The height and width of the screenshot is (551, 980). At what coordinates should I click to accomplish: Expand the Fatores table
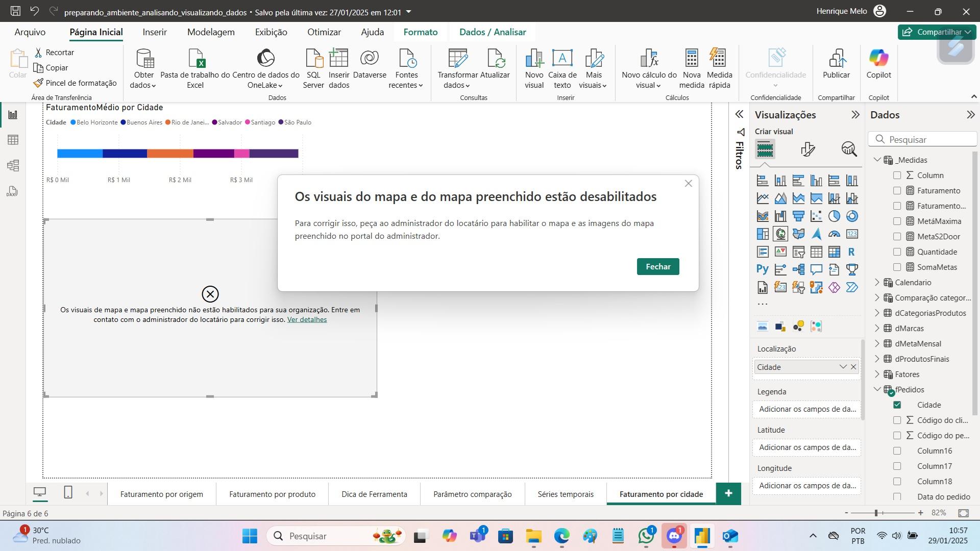(877, 374)
